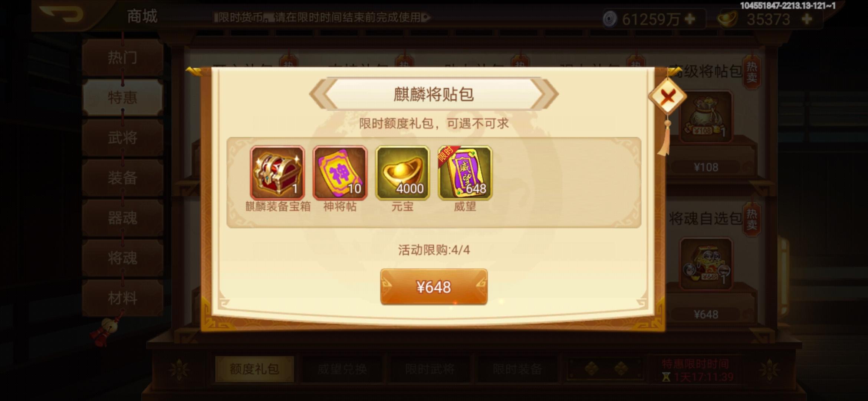
Task: Select the 元宝 gold ingot reward icon
Action: [402, 173]
